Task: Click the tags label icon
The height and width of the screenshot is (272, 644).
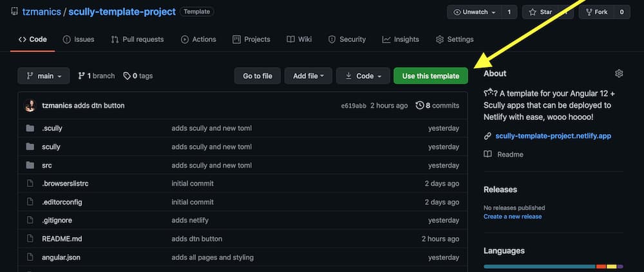Action: point(127,76)
